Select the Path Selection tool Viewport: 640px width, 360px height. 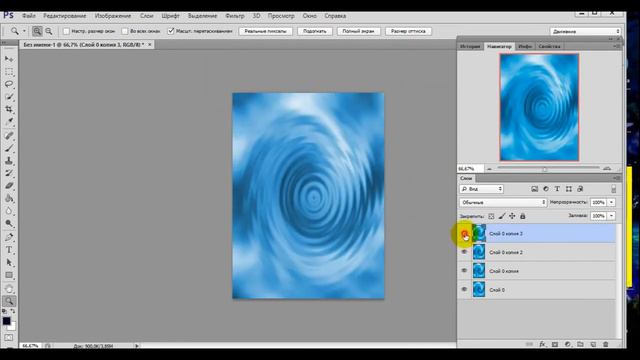[9, 262]
